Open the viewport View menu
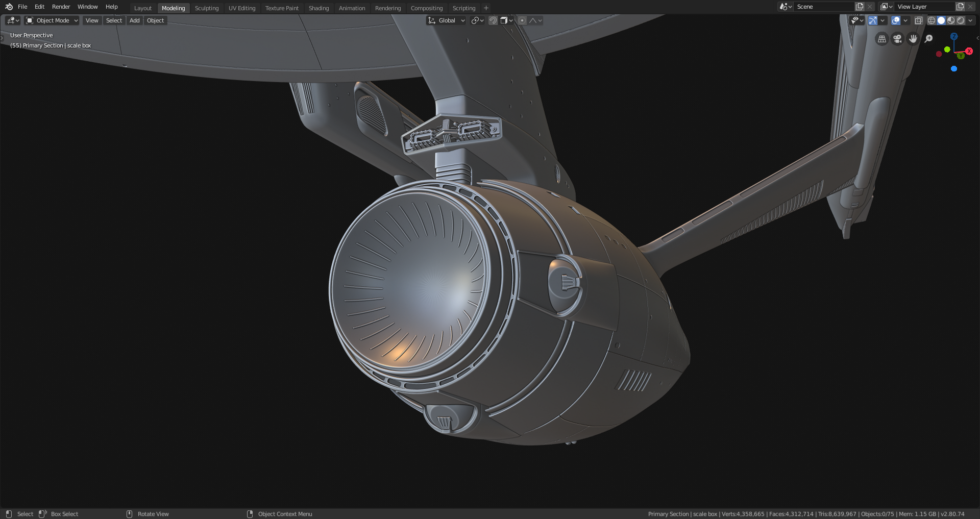The width and height of the screenshot is (980, 519). [92, 20]
